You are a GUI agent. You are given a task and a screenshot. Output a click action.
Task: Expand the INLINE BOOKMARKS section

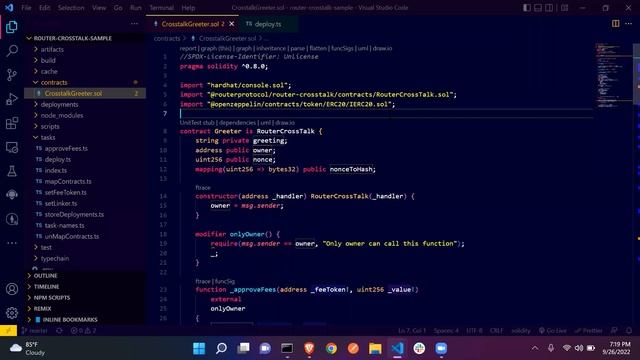(69, 320)
